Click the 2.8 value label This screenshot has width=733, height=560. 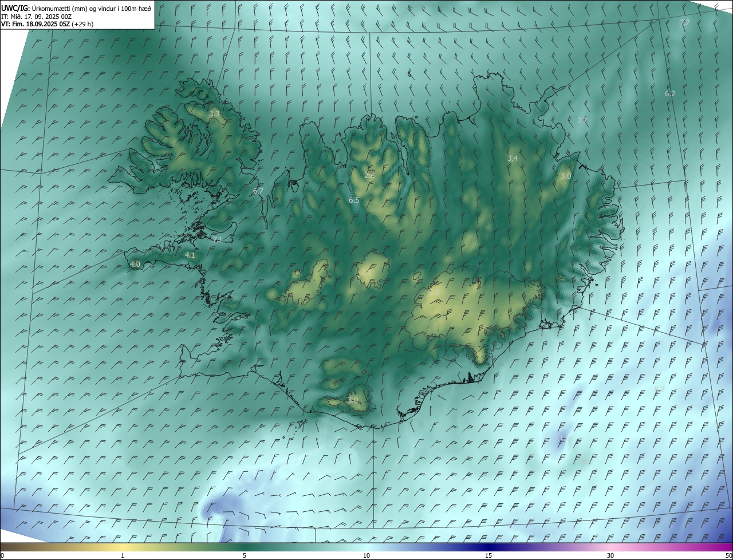click(369, 175)
